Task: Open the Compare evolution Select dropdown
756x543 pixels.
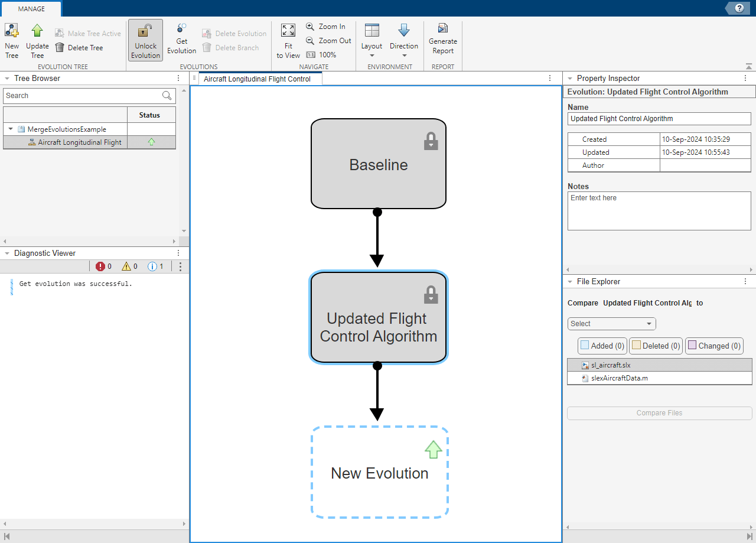Action: (x=611, y=324)
